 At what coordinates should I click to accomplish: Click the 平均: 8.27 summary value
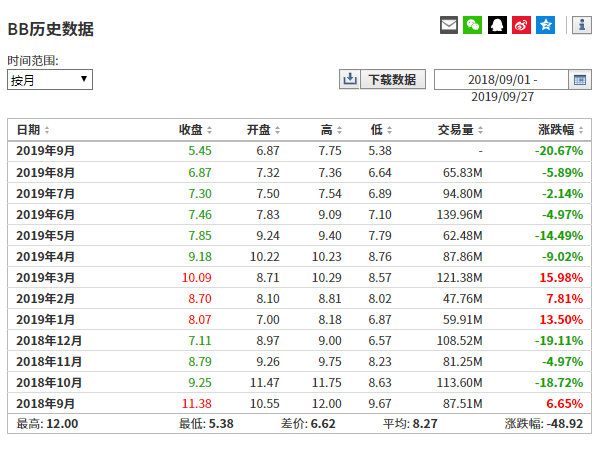click(410, 424)
